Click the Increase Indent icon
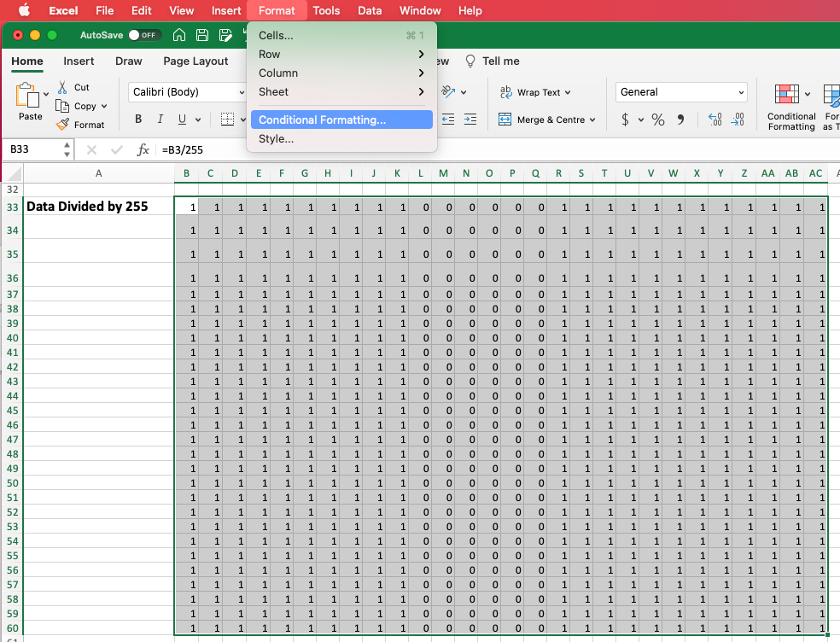Viewport: 840px width, 642px height. (x=470, y=119)
